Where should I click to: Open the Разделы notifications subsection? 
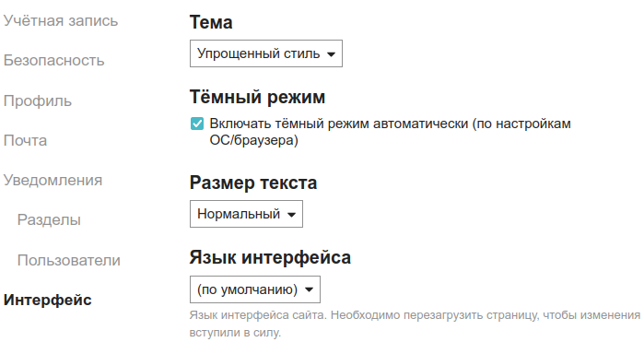[x=49, y=220]
